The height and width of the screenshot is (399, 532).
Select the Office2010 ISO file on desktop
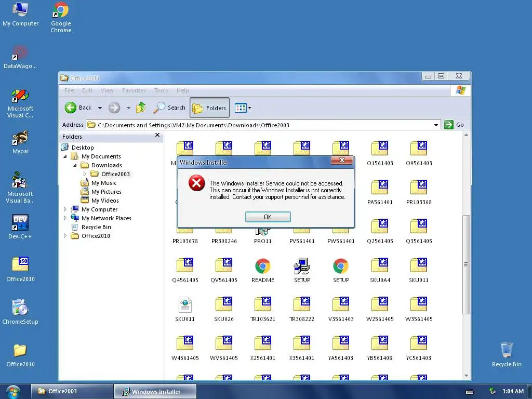coord(20,270)
